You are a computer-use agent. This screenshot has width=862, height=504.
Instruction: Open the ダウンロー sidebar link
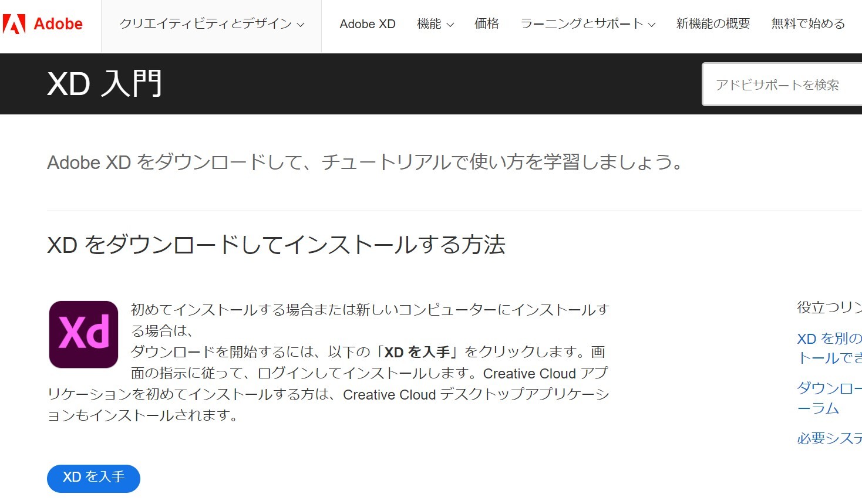tap(829, 398)
